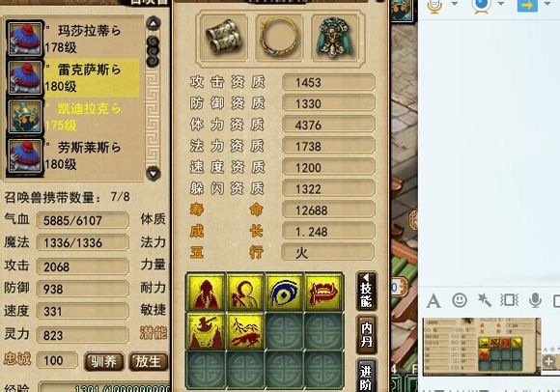Select the bracer equipment slot icon
This screenshot has height=392, width=560.
224,39
